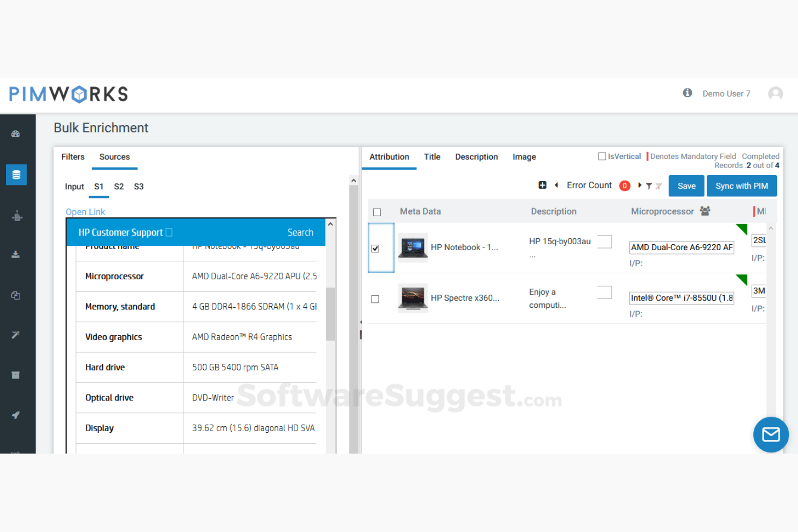Click the PIMWORKS logo
The height and width of the screenshot is (532, 798).
pyautogui.click(x=68, y=94)
